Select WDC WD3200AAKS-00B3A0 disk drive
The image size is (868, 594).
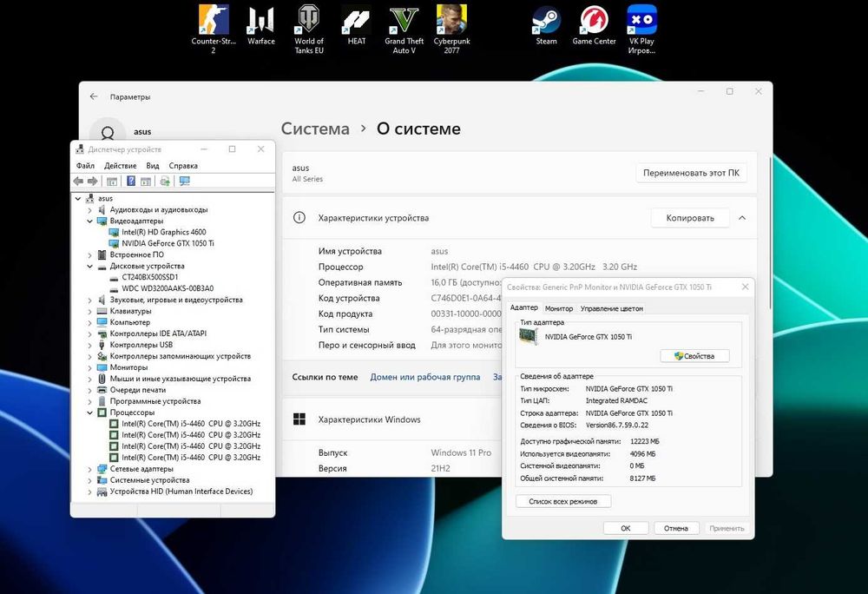168,287
